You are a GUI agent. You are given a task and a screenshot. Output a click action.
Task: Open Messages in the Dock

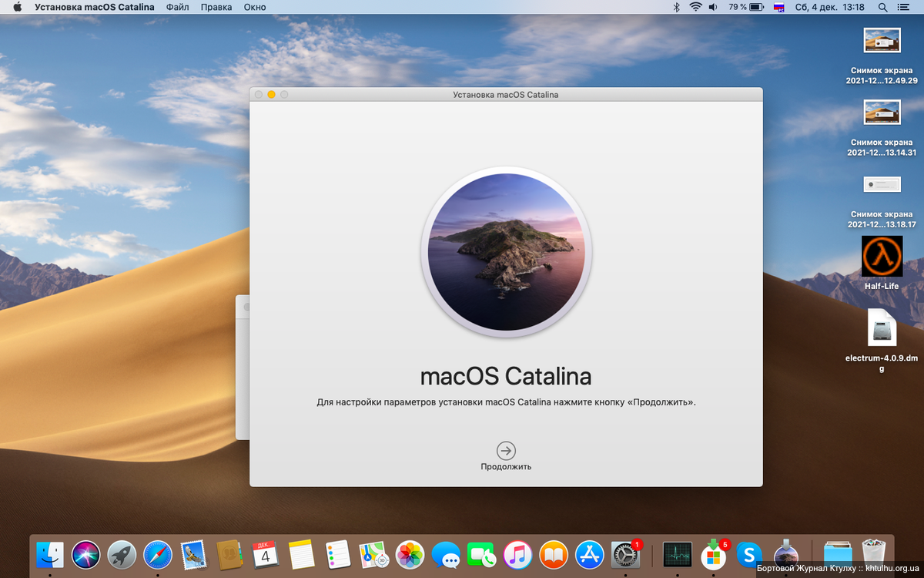click(446, 554)
